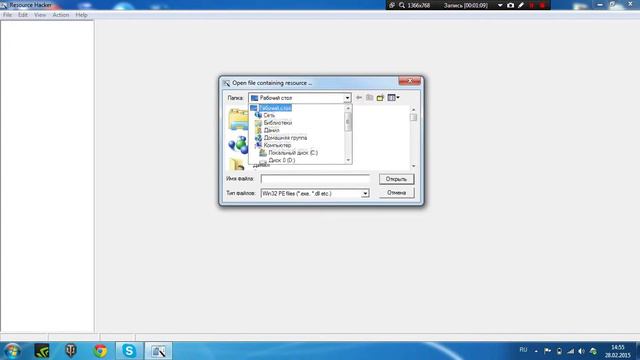Viewport: 640px width, 360px height.
Task: Switch to Resource Hacker taskbar button
Action: [x=158, y=351]
